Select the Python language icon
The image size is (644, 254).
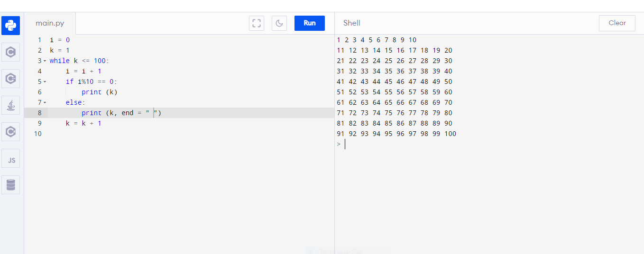tap(10, 26)
